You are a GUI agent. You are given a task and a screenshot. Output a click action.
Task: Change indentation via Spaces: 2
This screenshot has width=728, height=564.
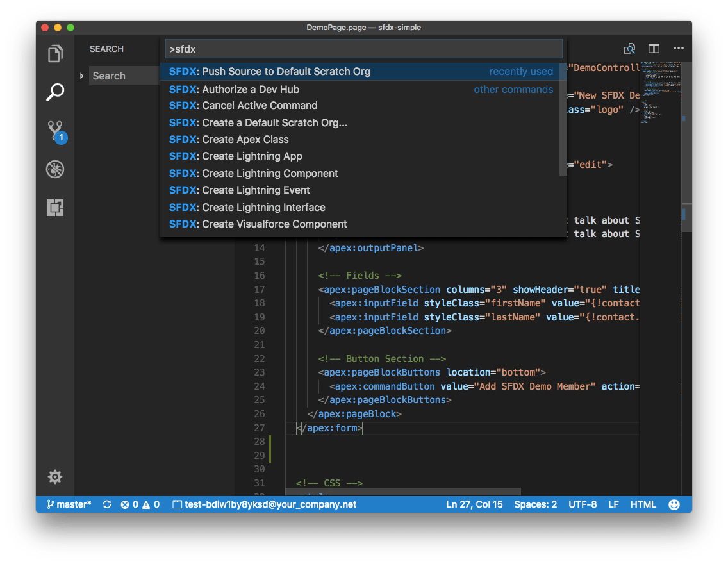[535, 504]
